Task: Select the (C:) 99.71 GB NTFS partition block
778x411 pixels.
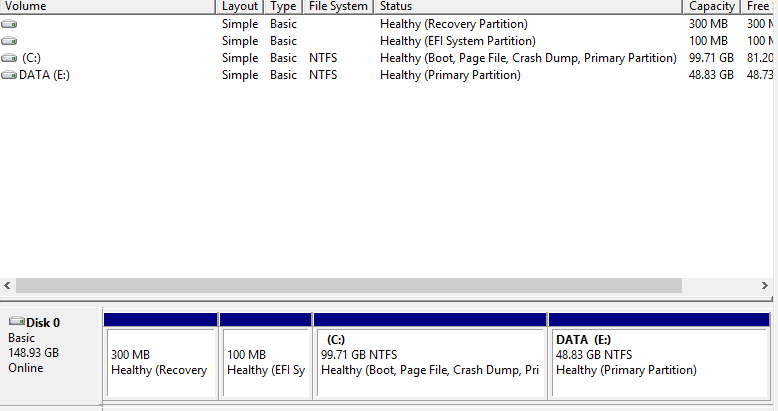Action: click(x=430, y=362)
